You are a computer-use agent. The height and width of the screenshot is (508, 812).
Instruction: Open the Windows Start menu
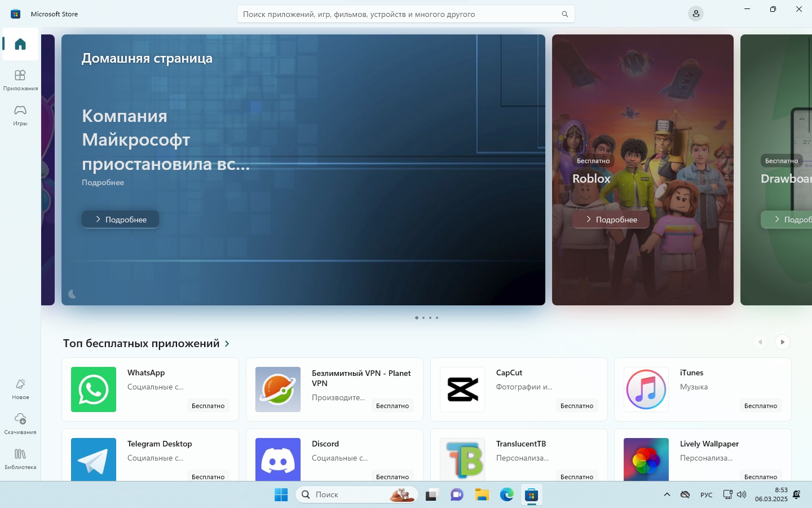click(281, 495)
